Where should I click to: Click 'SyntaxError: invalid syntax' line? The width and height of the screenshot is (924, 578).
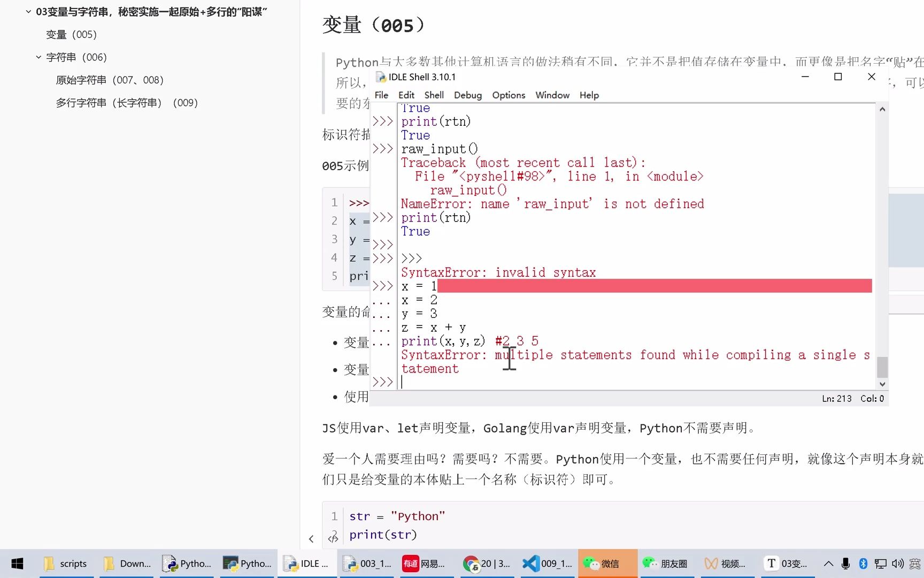point(498,272)
